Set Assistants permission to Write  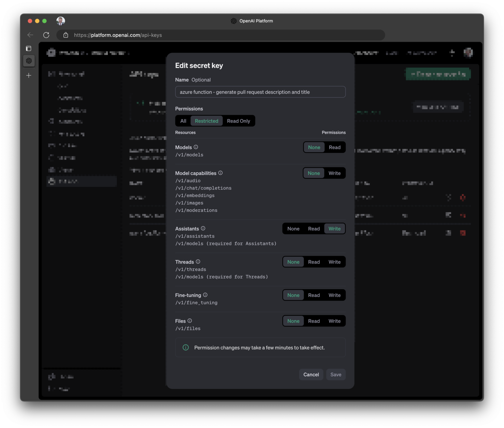click(x=335, y=229)
